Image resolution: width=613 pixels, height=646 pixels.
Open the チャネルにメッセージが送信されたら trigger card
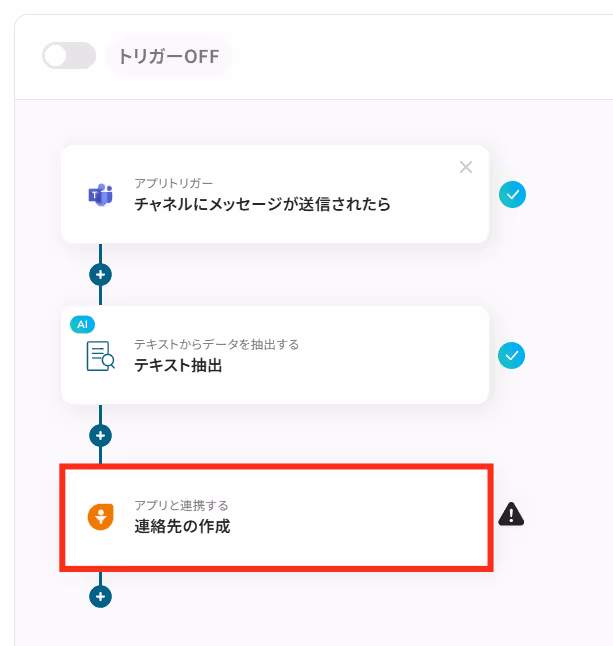coord(275,194)
